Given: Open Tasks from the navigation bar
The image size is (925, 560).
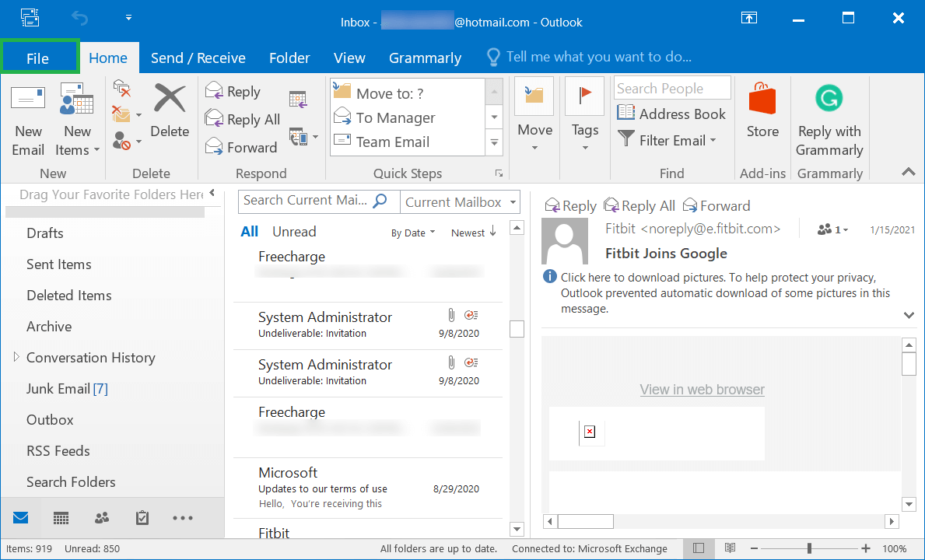Looking at the screenshot, I should click(142, 517).
